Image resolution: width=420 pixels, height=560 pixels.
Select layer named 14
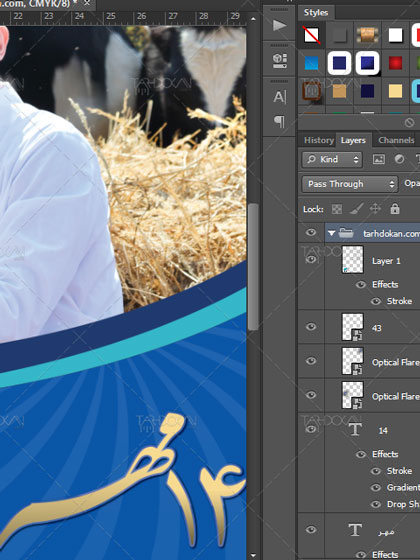[x=383, y=431]
